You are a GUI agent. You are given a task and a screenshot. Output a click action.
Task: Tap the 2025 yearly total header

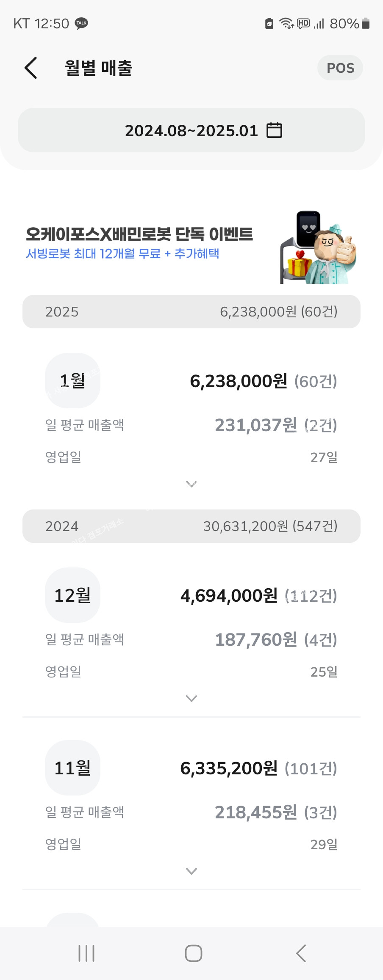tap(191, 311)
